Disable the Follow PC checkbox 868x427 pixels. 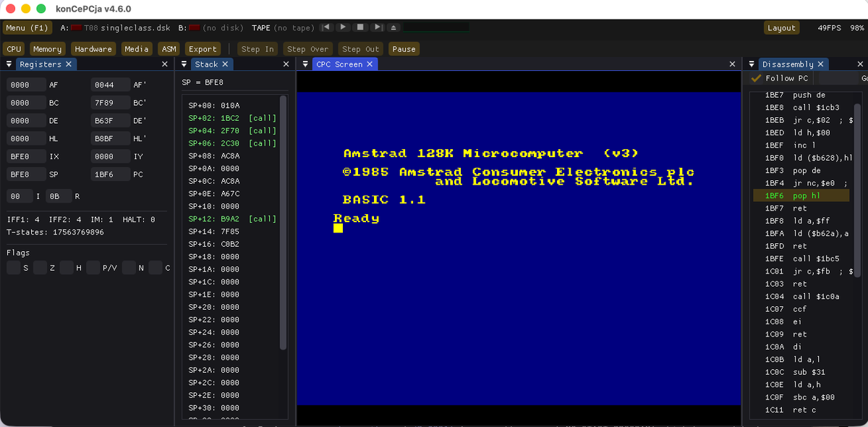click(756, 78)
